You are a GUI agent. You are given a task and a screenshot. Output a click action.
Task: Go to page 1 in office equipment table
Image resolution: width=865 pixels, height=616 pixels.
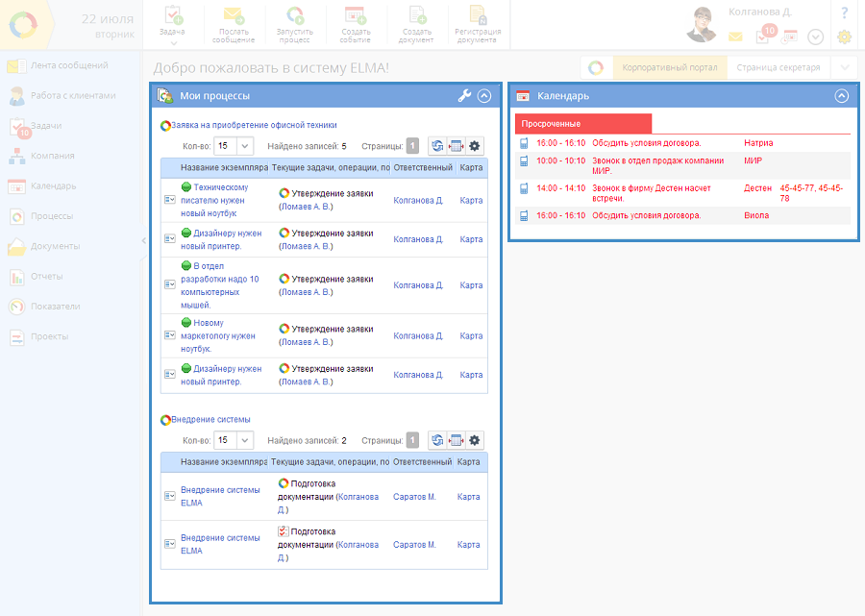click(x=412, y=146)
